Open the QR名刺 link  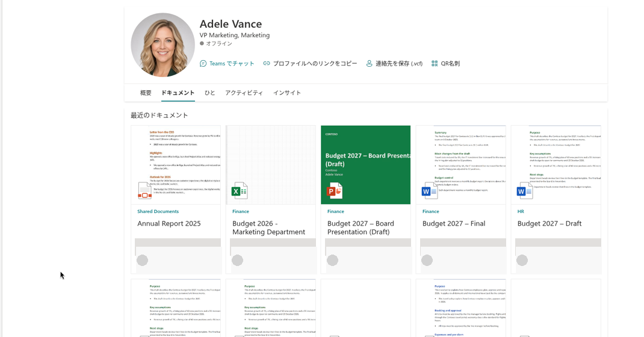click(x=450, y=64)
